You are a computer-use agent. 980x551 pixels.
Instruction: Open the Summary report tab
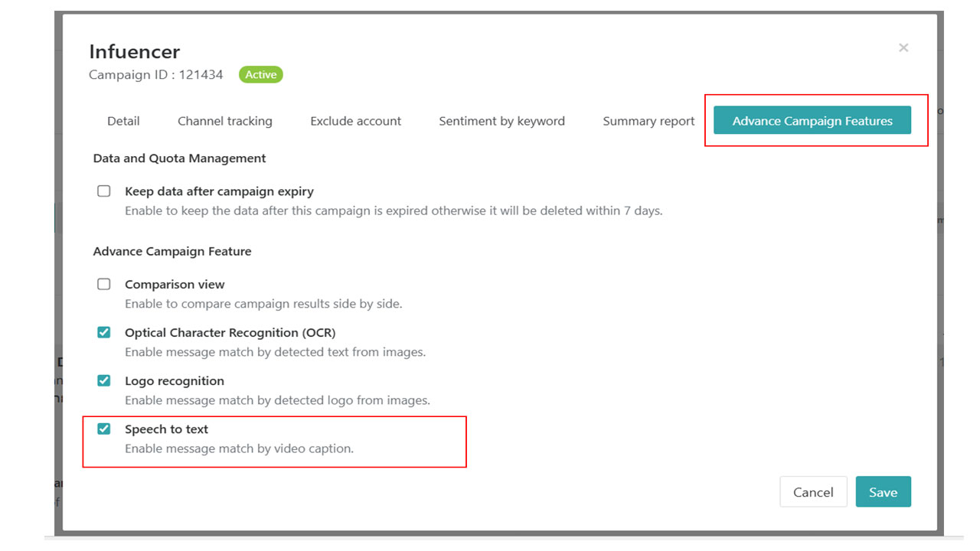[x=648, y=121]
